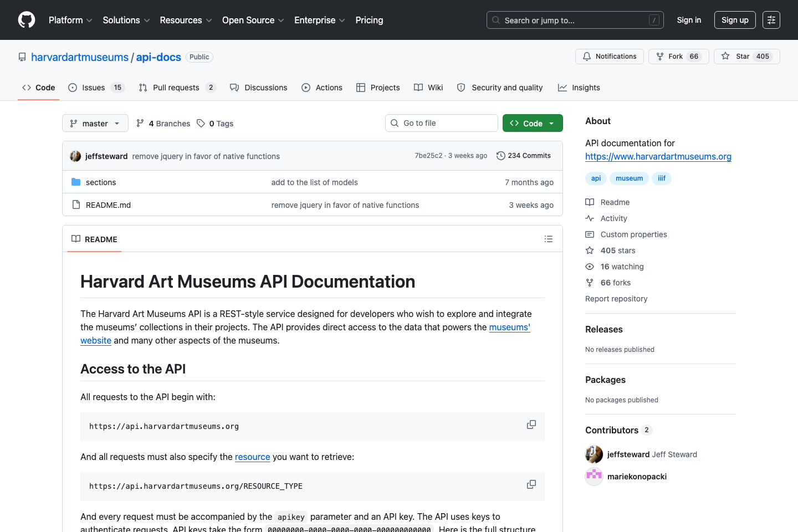
Task: Copy the RESOURCE_TYPE URL snippet
Action: click(x=531, y=484)
